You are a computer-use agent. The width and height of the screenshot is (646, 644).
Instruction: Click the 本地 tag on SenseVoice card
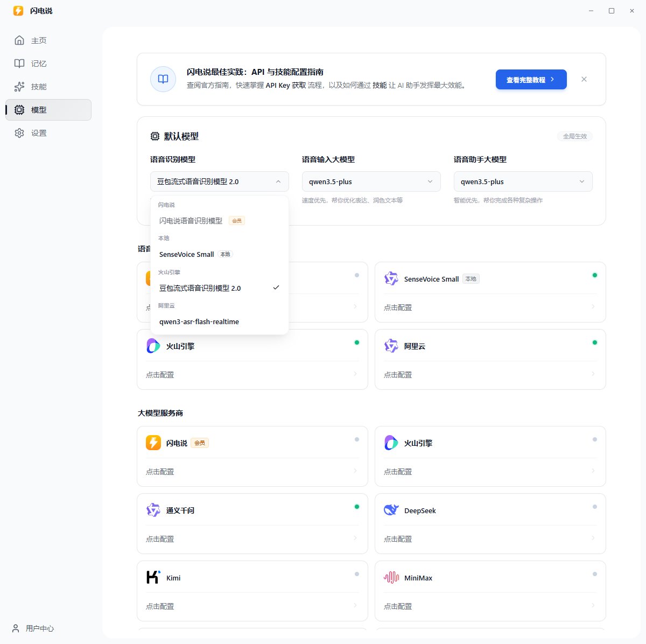pyautogui.click(x=471, y=279)
